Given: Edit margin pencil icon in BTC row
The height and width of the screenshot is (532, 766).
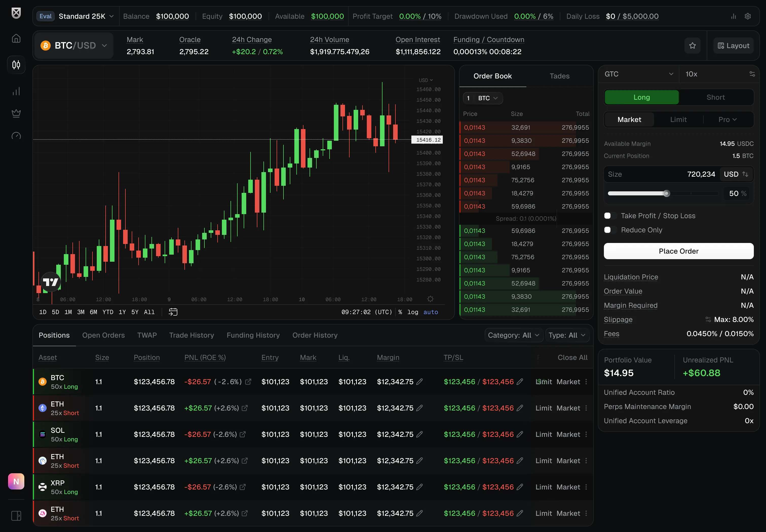Looking at the screenshot, I should pyautogui.click(x=420, y=382).
